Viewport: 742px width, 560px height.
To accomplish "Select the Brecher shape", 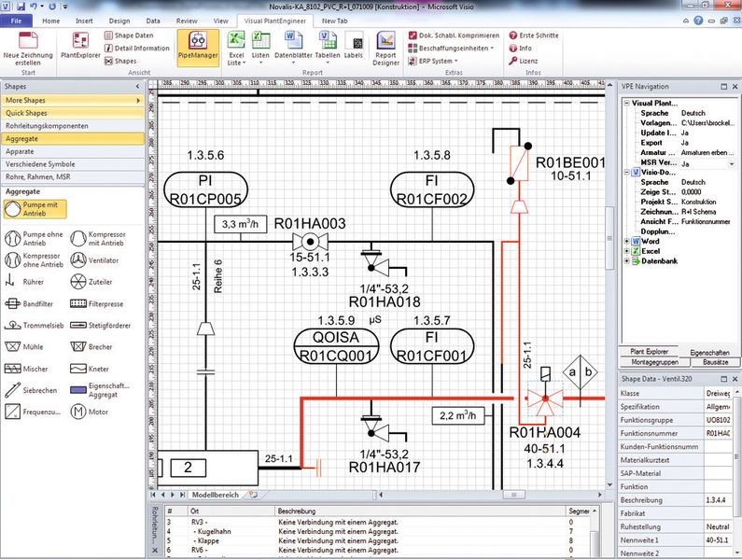I will [x=91, y=347].
